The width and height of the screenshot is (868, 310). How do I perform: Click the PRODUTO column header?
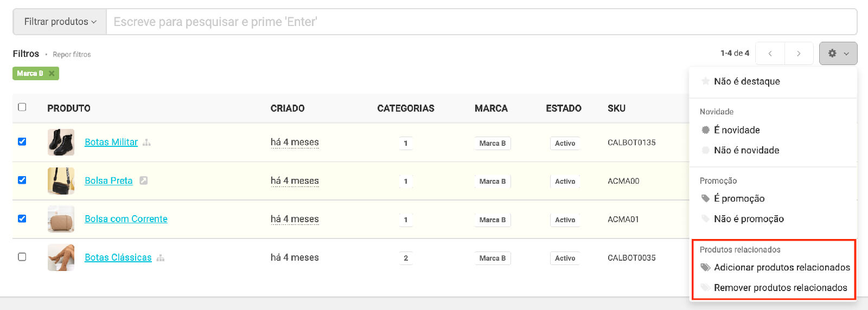point(69,108)
